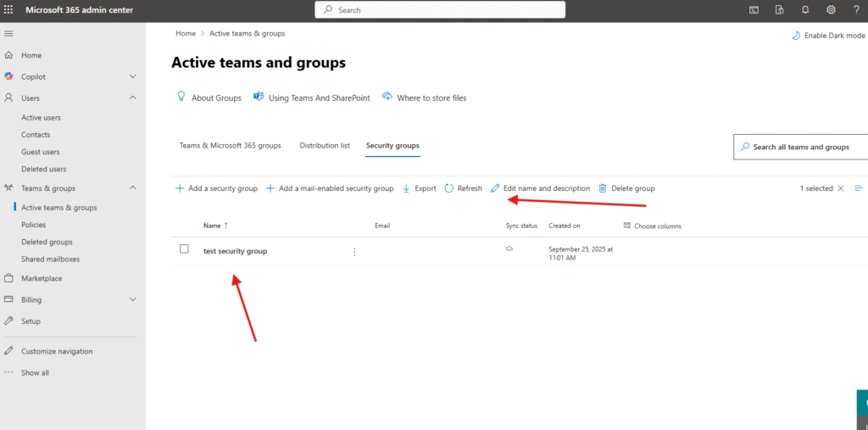Expand the Billing navigation section
Viewport: 868px width, 430px height.
tap(132, 299)
